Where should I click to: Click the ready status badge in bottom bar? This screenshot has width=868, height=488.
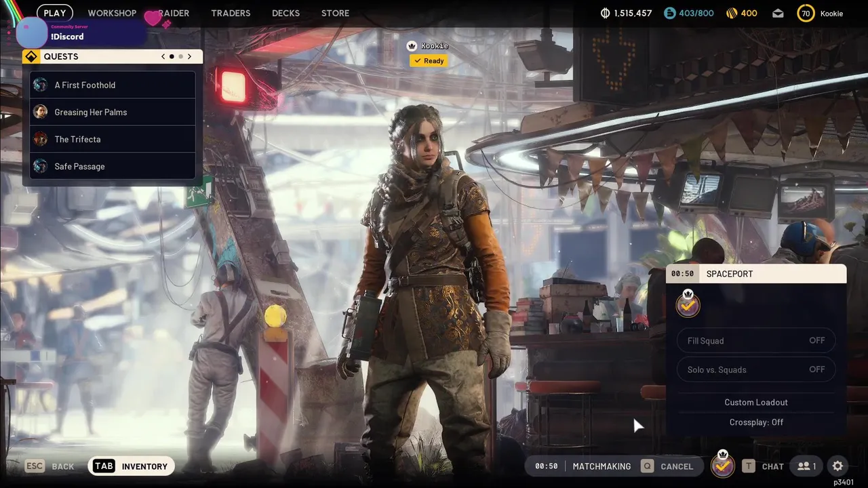tap(722, 465)
